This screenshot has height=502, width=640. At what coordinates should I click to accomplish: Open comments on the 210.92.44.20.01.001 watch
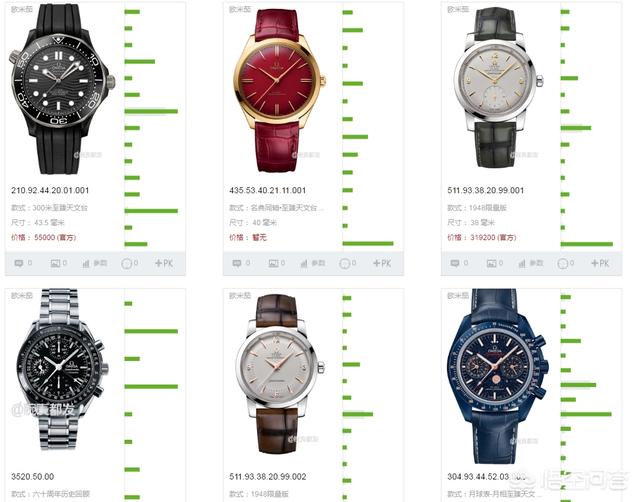23,263
